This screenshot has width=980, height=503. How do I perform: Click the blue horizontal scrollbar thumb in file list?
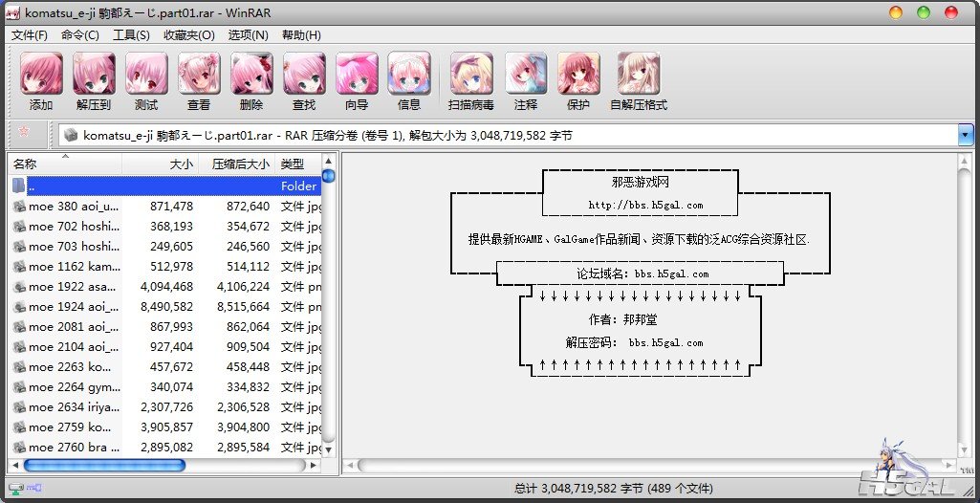point(104,466)
